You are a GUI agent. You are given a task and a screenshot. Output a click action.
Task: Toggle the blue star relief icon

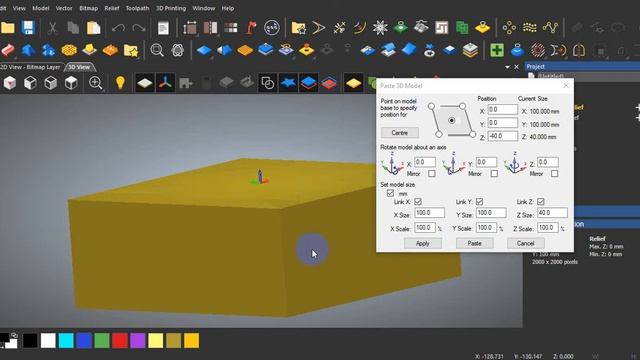click(x=288, y=83)
